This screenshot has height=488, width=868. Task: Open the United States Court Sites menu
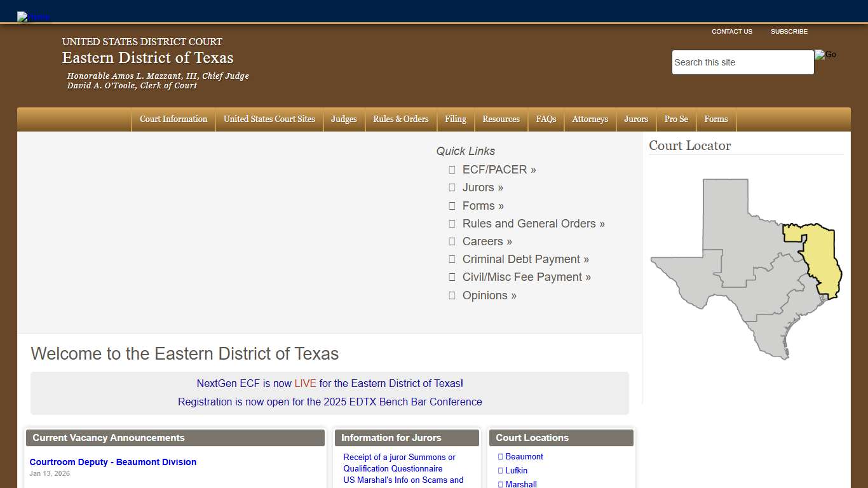[x=269, y=119]
